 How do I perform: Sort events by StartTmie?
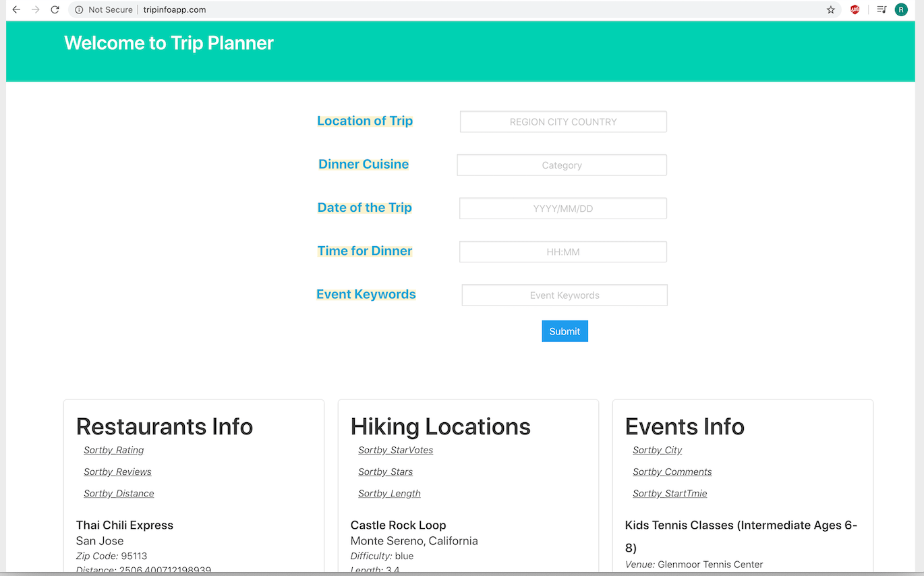tap(670, 493)
